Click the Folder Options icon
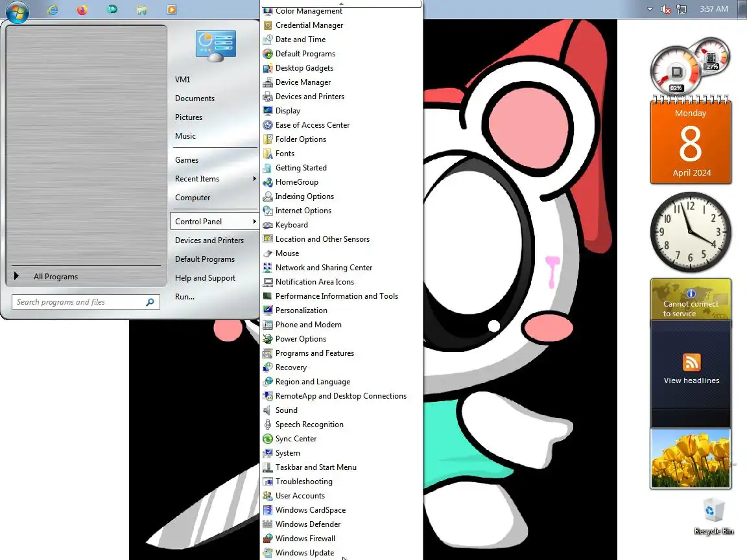Screen dimensions: 747x560 [x=268, y=139]
